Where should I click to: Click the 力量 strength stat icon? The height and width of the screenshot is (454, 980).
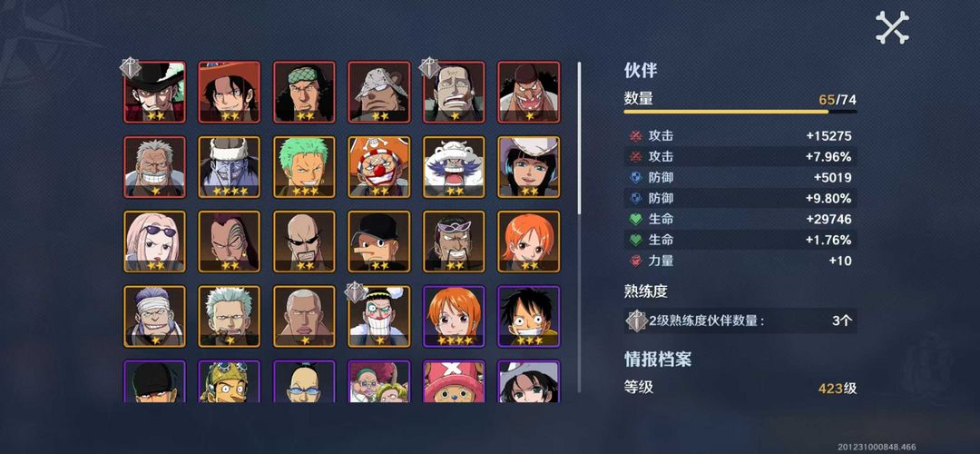click(636, 261)
